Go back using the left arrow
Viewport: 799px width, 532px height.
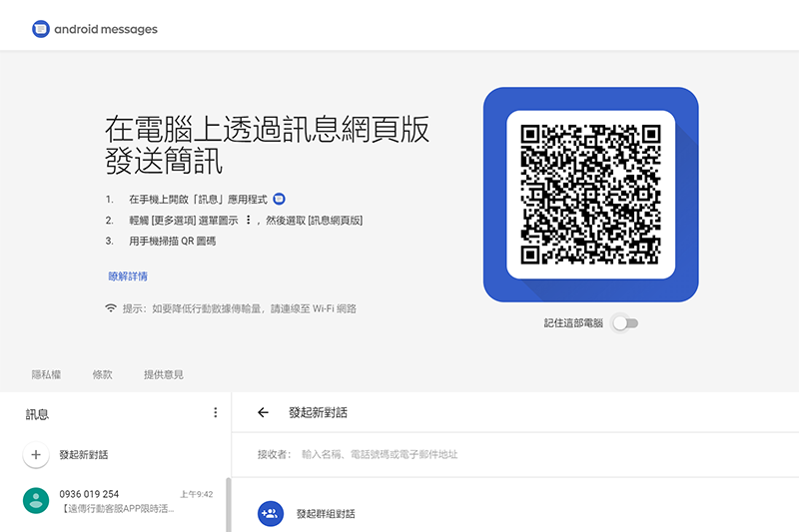point(263,412)
